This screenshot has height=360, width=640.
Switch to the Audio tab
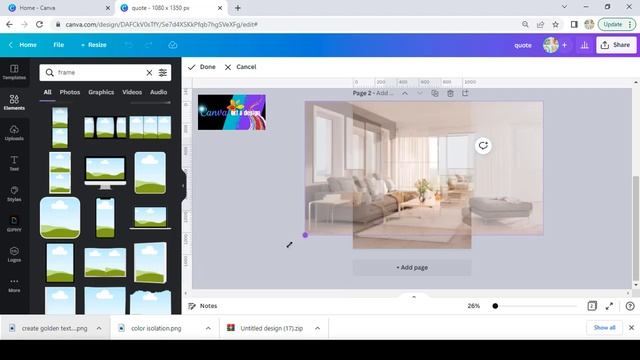[x=158, y=92]
